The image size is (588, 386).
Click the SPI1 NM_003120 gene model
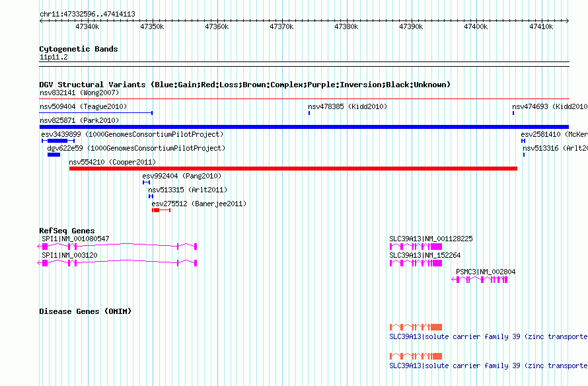[117, 263]
